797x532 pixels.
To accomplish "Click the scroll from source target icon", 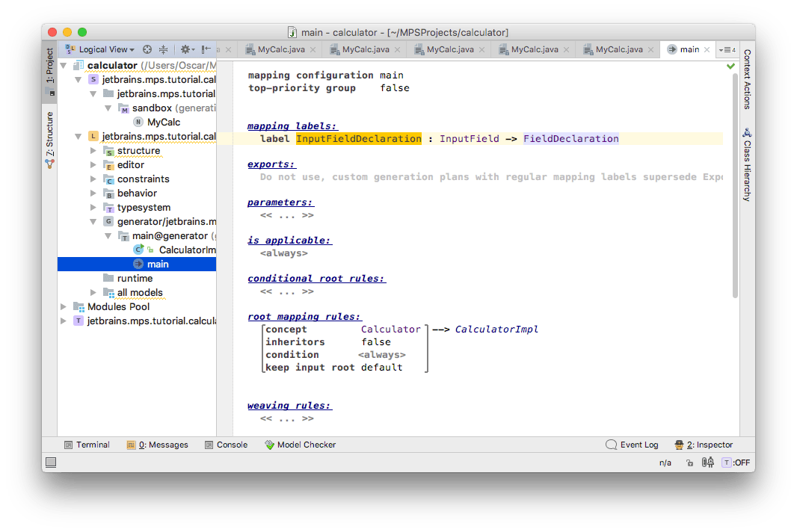I will pos(147,49).
